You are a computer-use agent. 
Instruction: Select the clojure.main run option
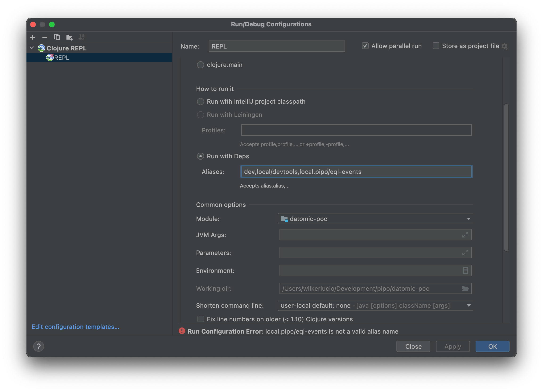tap(200, 65)
